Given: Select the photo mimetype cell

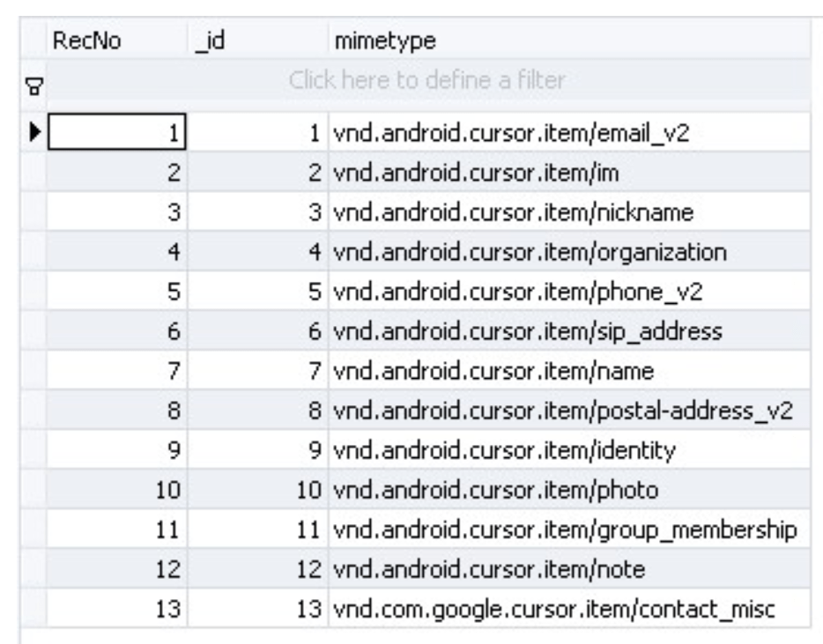Looking at the screenshot, I should pos(570,489).
